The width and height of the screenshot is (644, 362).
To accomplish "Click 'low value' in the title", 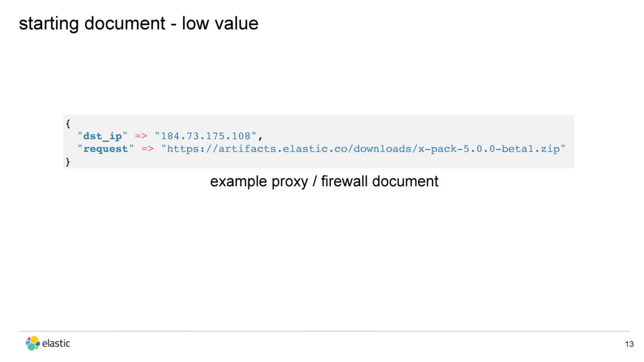I will click(220, 23).
